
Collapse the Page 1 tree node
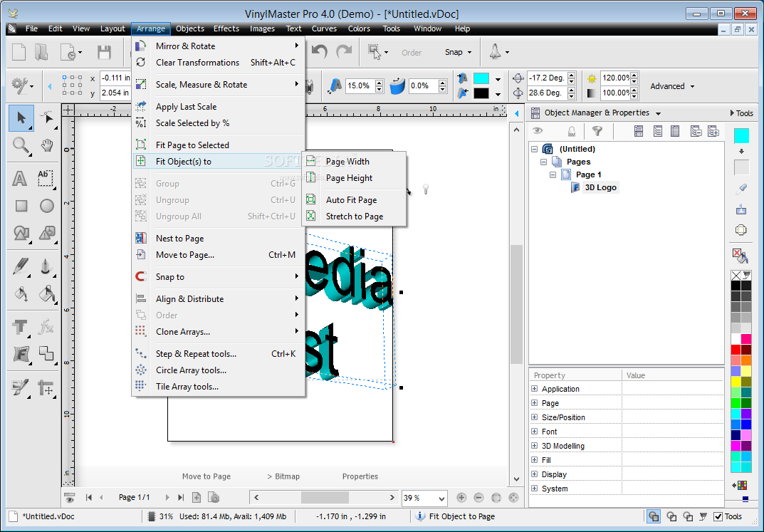553,174
